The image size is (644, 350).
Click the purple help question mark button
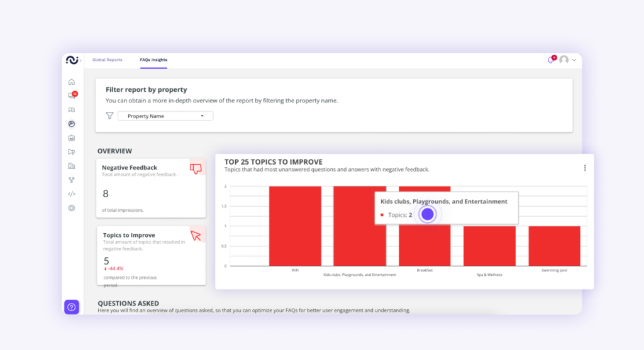[x=72, y=307]
